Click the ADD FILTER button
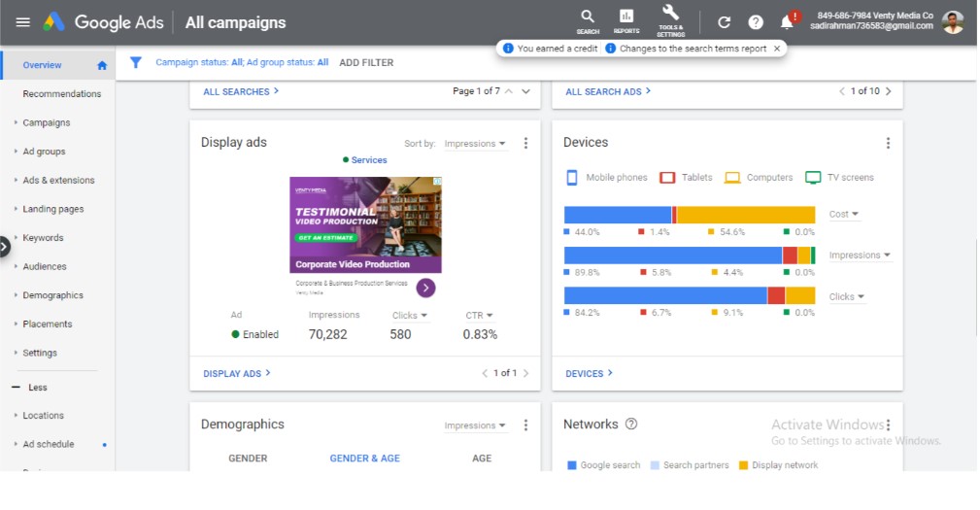Image resolution: width=980 pixels, height=510 pixels. [366, 62]
